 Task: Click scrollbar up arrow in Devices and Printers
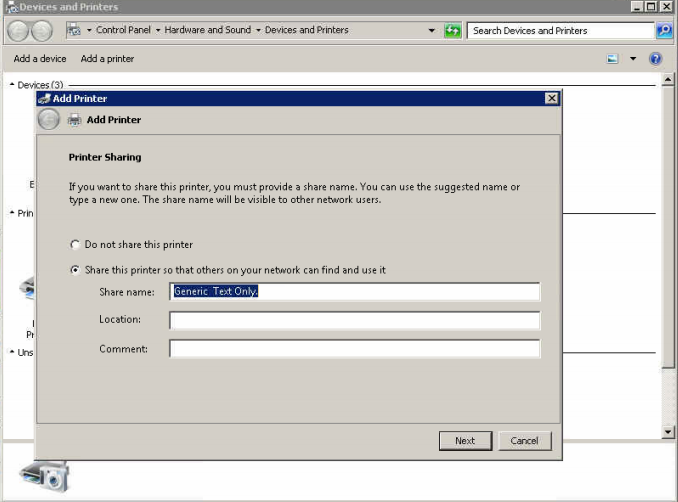tap(668, 80)
